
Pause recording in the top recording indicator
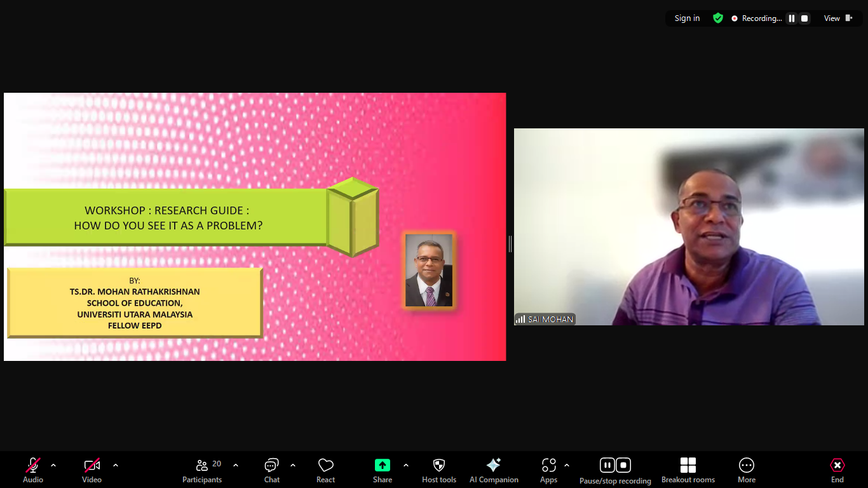(x=792, y=18)
